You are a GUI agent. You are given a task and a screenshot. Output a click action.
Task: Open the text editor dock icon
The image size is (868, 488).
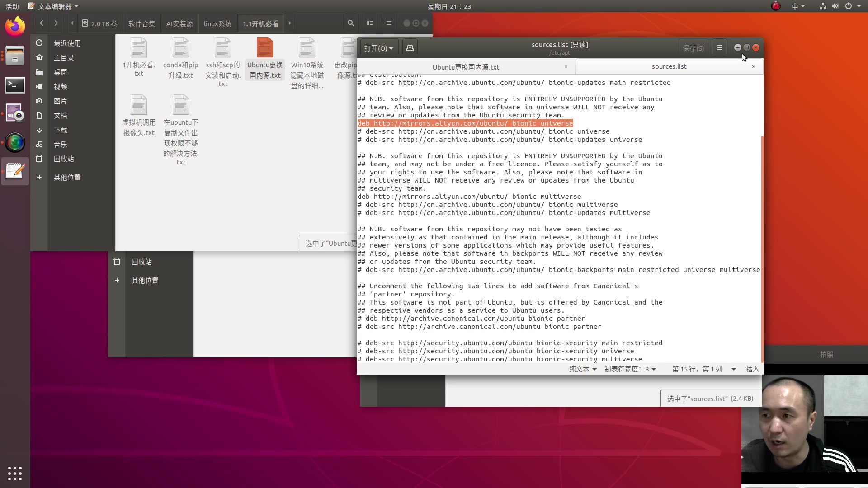(15, 171)
